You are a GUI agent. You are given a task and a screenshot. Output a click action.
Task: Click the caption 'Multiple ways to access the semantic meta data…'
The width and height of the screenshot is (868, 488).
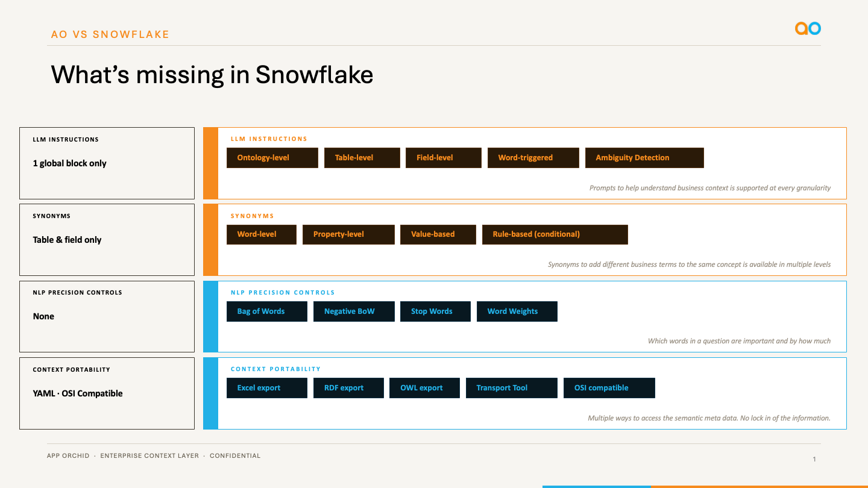pos(709,418)
